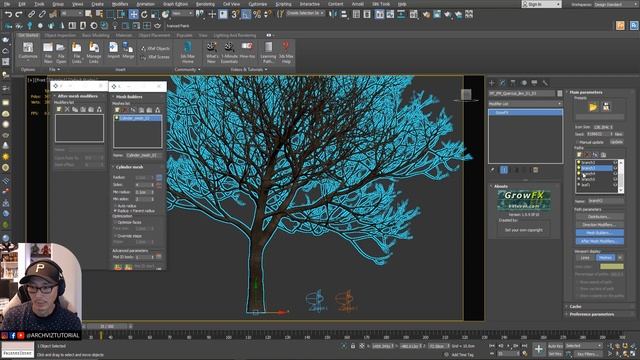Open the Hierarchy command panel tab

(x=513, y=83)
